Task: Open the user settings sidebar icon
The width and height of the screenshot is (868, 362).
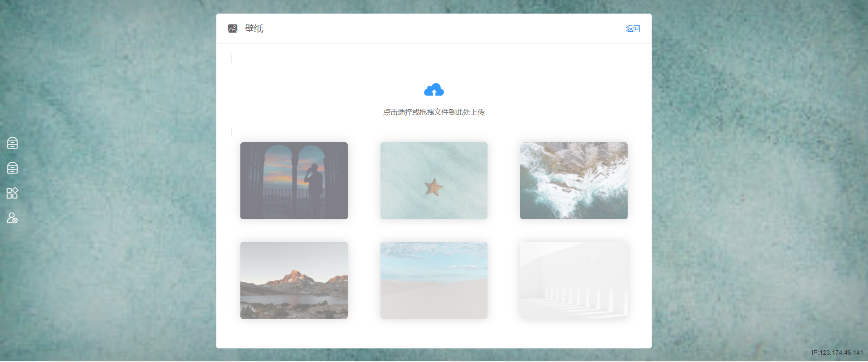Action: [12, 218]
